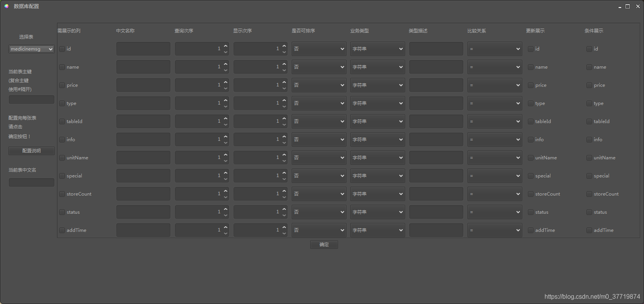The width and height of the screenshot is (644, 304).
Task: Click the 数据库配置 window icon
Action: [x=7, y=6]
